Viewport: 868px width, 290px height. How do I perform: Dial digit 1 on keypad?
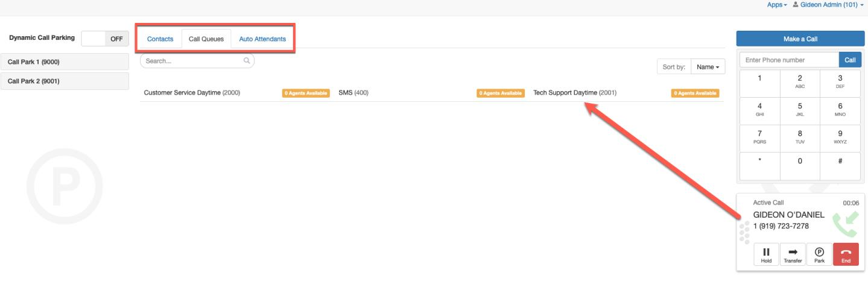(760, 83)
